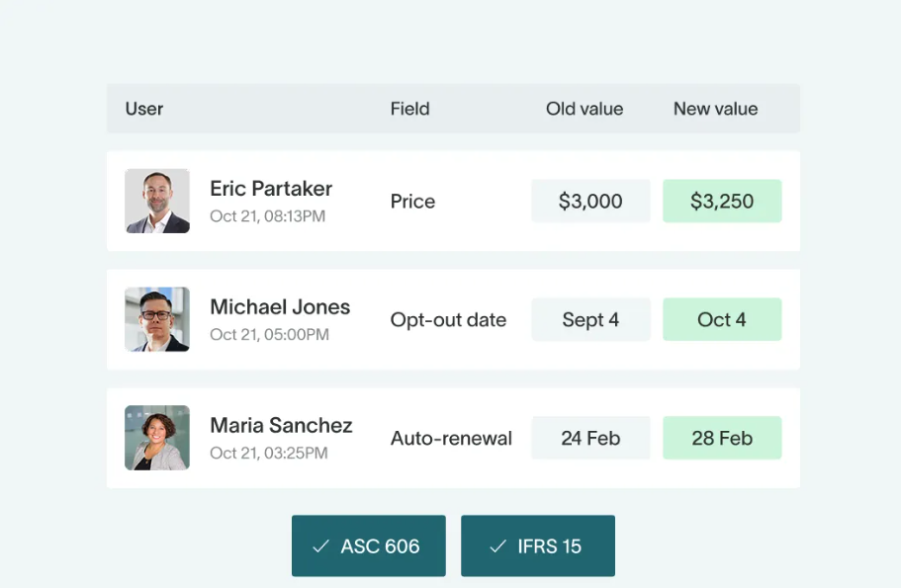Click the Oct 4 opt-out date chip

[722, 319]
